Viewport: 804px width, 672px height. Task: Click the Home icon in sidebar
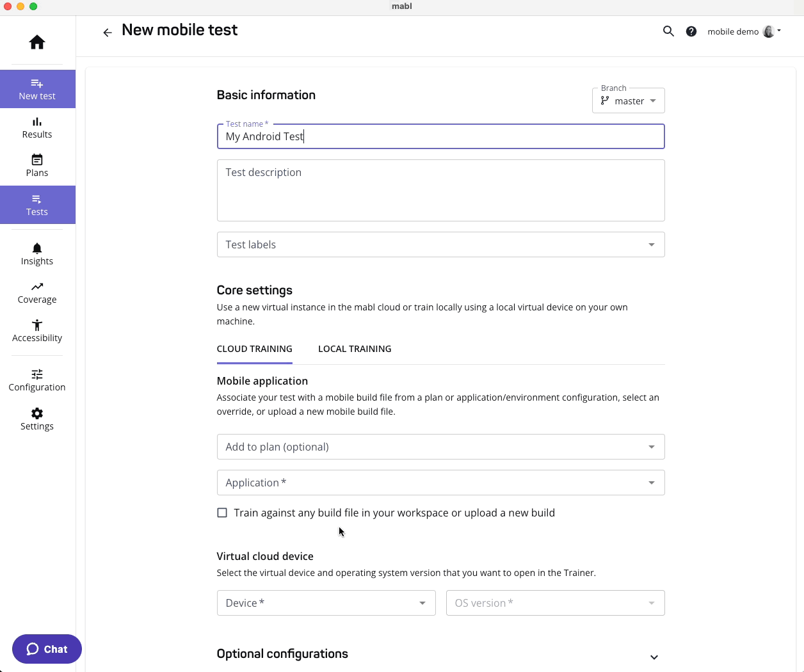[x=37, y=42]
